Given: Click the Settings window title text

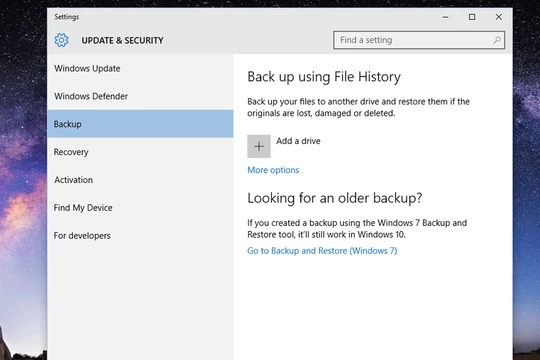Looking at the screenshot, I should 66,17.
